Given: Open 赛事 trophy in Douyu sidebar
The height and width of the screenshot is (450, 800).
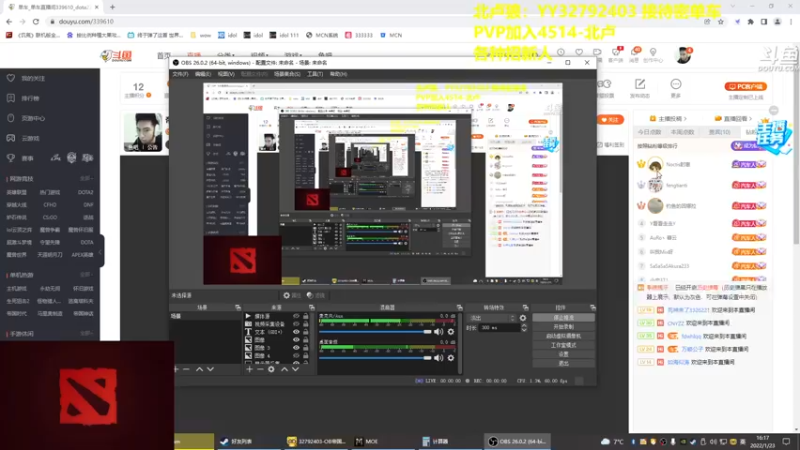Looking at the screenshot, I should coord(11,158).
